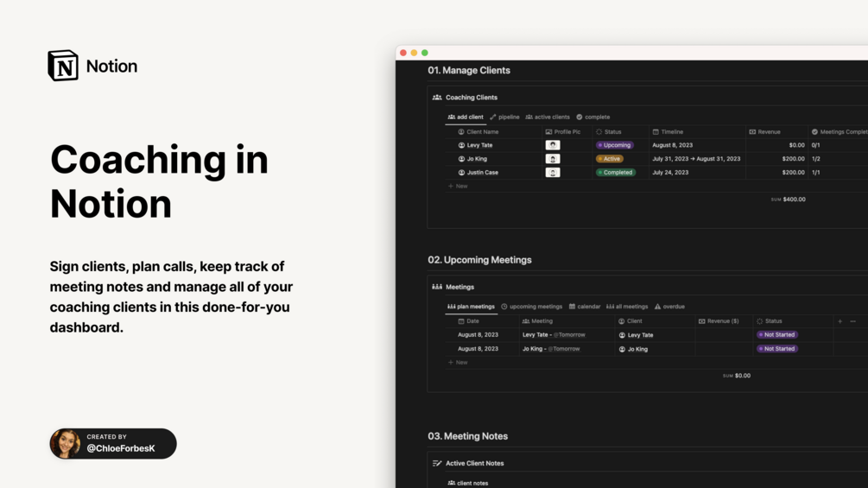Switch to the calendar tab

tap(585, 307)
